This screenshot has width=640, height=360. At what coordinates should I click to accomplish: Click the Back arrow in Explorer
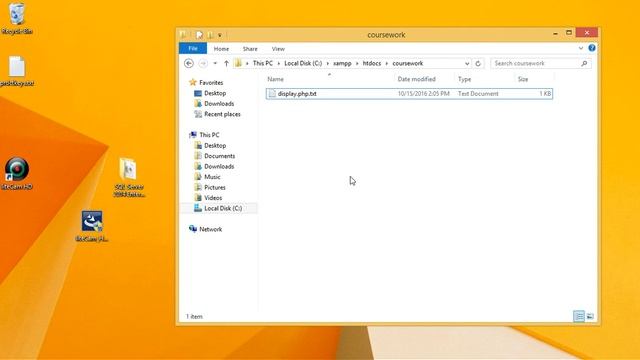[x=189, y=63]
